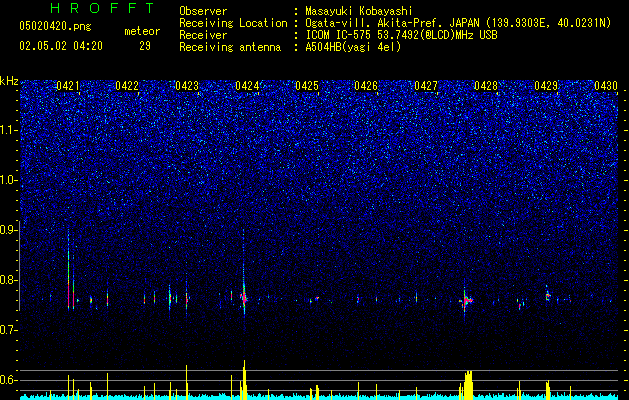
Task: Click the kHz axis unit label
Action: (9, 81)
